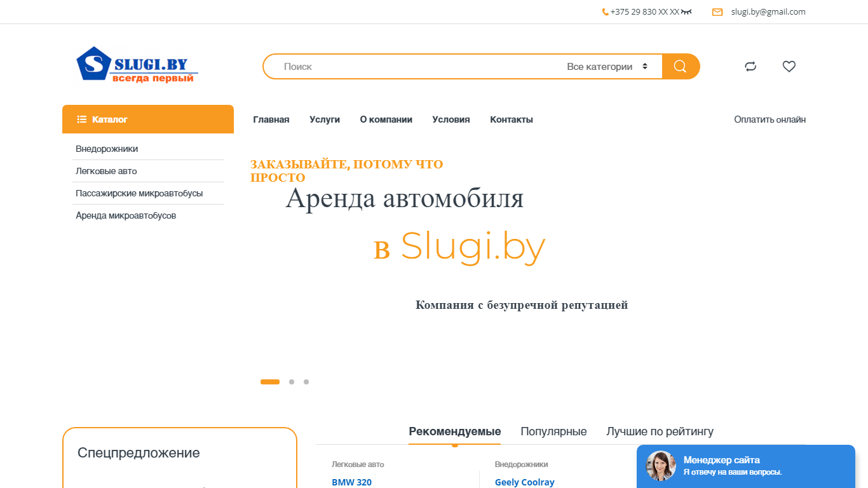The width and height of the screenshot is (868, 488).
Task: Select first slider pagination dot
Action: coord(270,382)
